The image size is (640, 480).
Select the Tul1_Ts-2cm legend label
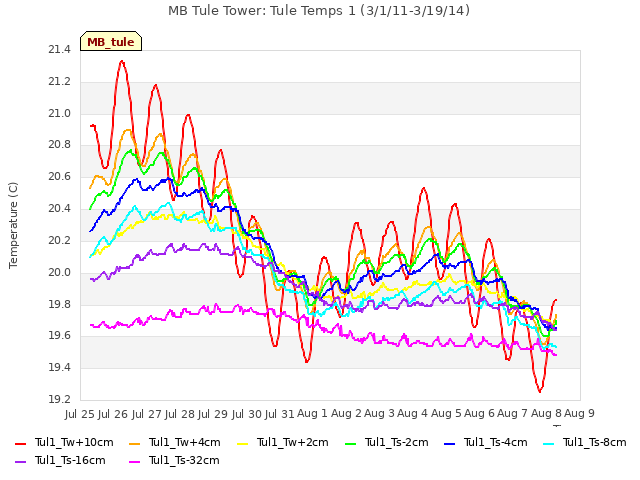click(x=396, y=442)
